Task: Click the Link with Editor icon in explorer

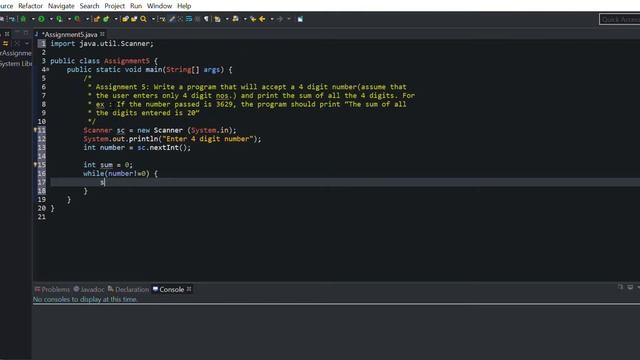Action: pyautogui.click(x=5, y=43)
